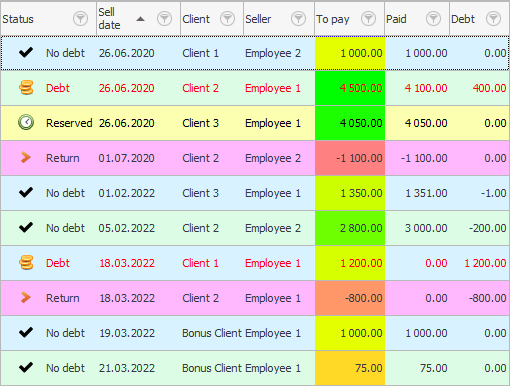Click the Reserved status text
This screenshot has width=510, height=386.
(69, 123)
